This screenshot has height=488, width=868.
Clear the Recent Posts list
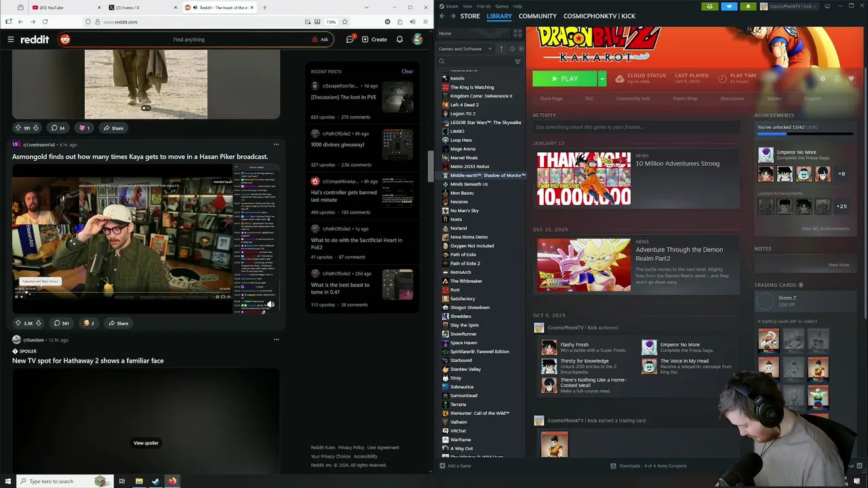point(407,71)
